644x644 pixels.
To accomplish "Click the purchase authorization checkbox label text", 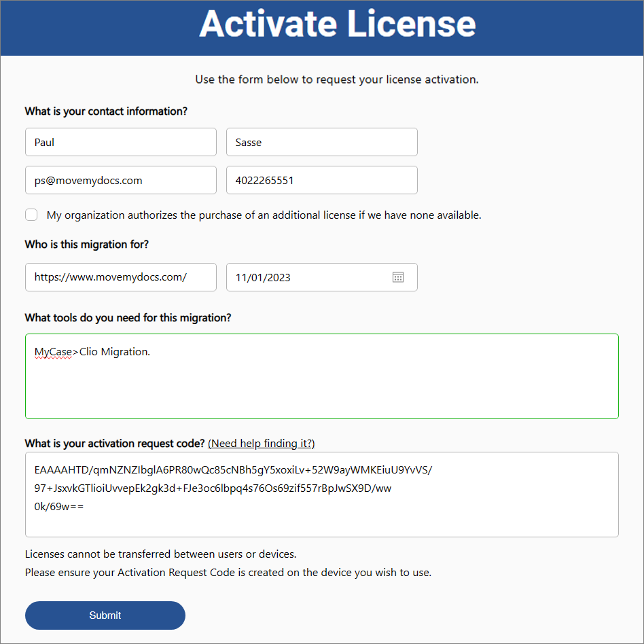I will (x=264, y=215).
